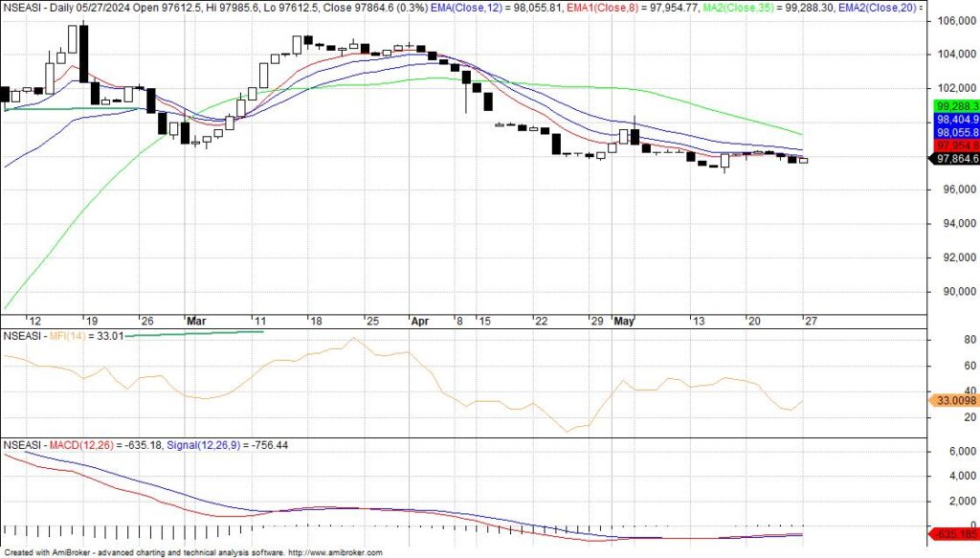This screenshot has width=980, height=558.
Task: Click the green 99,288.3 MA2 price tag
Action: (x=956, y=105)
